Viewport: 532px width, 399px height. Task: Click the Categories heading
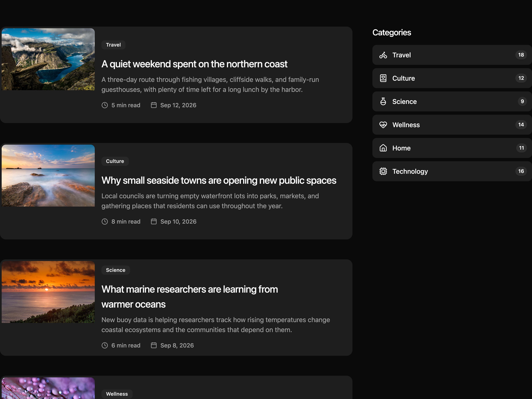coord(392,32)
